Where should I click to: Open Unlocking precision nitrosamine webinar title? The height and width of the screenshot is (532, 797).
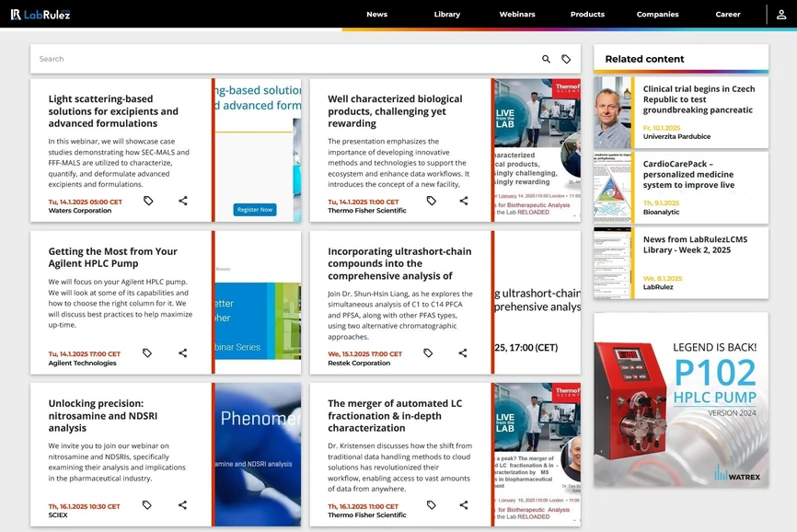pyautogui.click(x=103, y=415)
